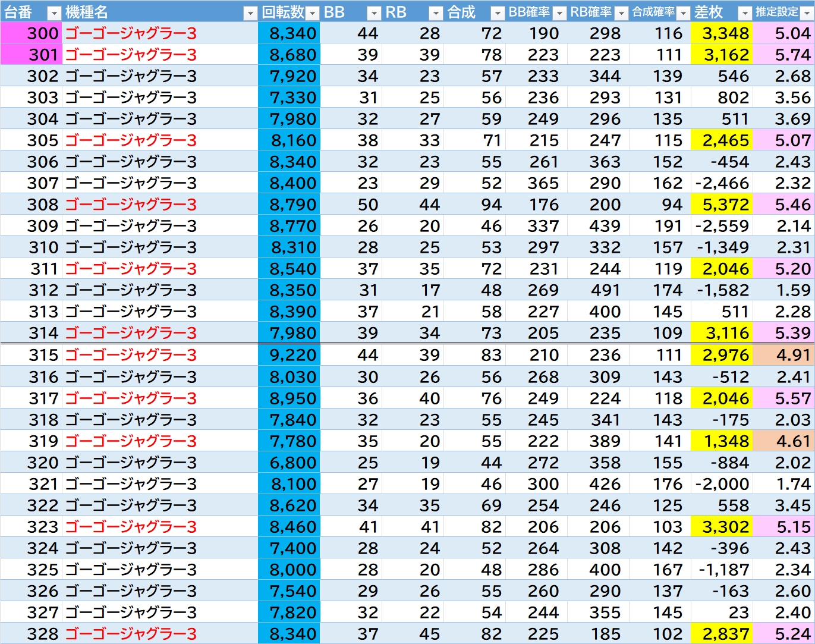Viewport: 815px width, 644px height.
Task: Click the 台番 cell for machine 320
Action: [31, 463]
